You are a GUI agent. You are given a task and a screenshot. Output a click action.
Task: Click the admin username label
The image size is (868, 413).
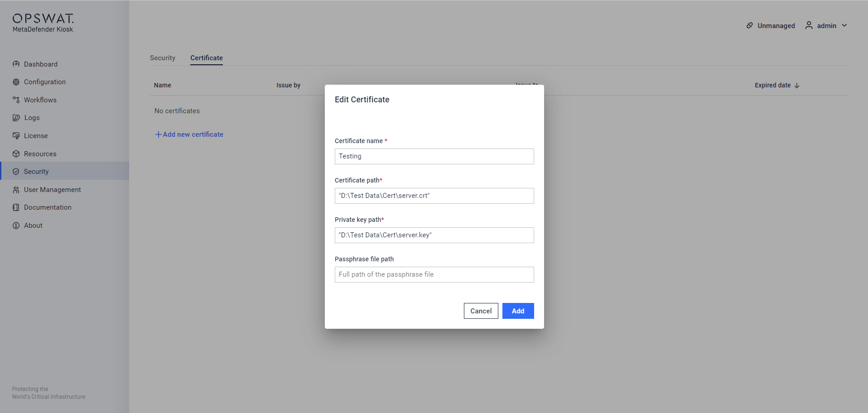click(x=827, y=26)
